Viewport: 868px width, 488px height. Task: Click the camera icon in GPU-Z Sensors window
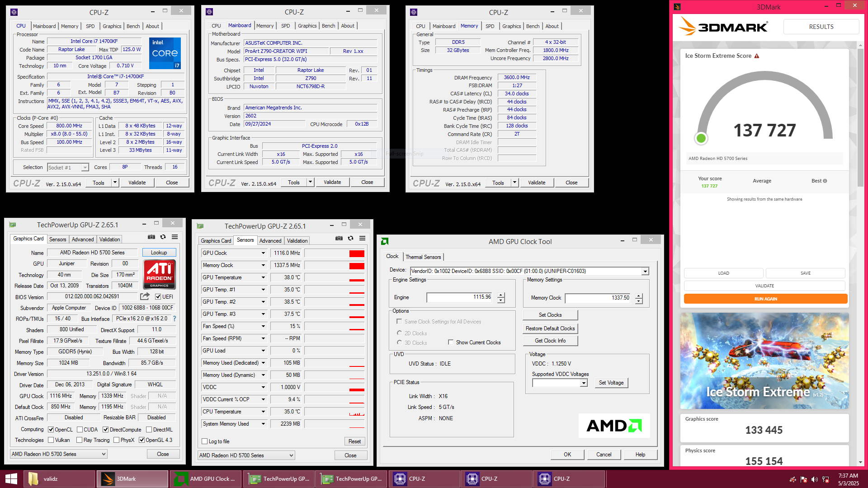[339, 238]
